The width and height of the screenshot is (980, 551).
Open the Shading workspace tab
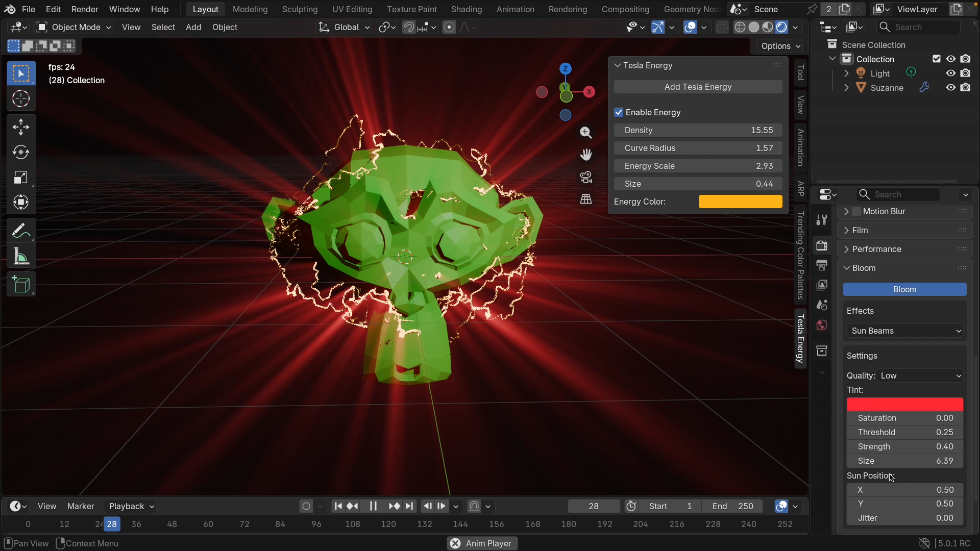coord(466,9)
